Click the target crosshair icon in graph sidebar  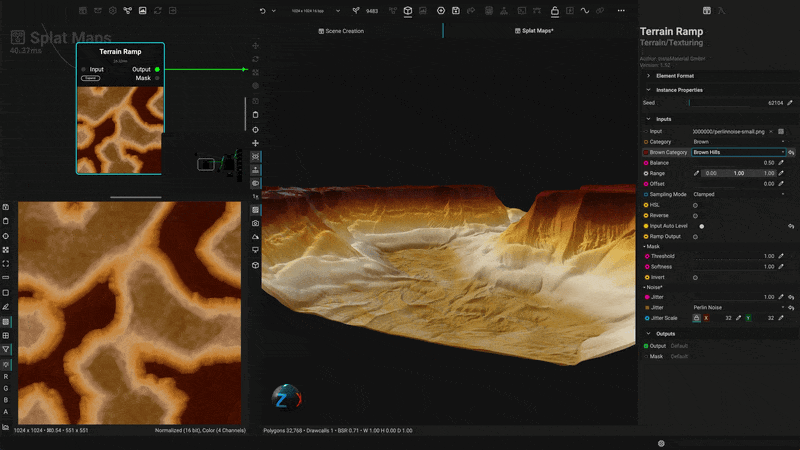[x=255, y=130]
